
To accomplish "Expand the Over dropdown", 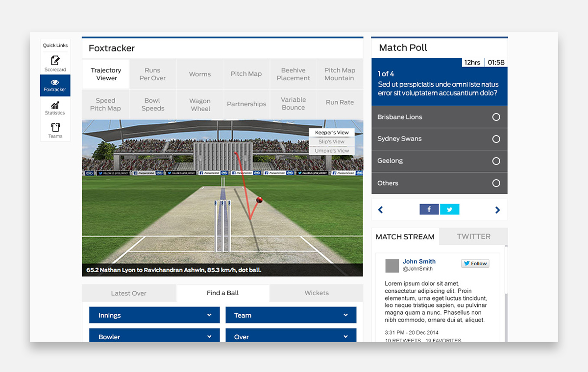I will 291,336.
